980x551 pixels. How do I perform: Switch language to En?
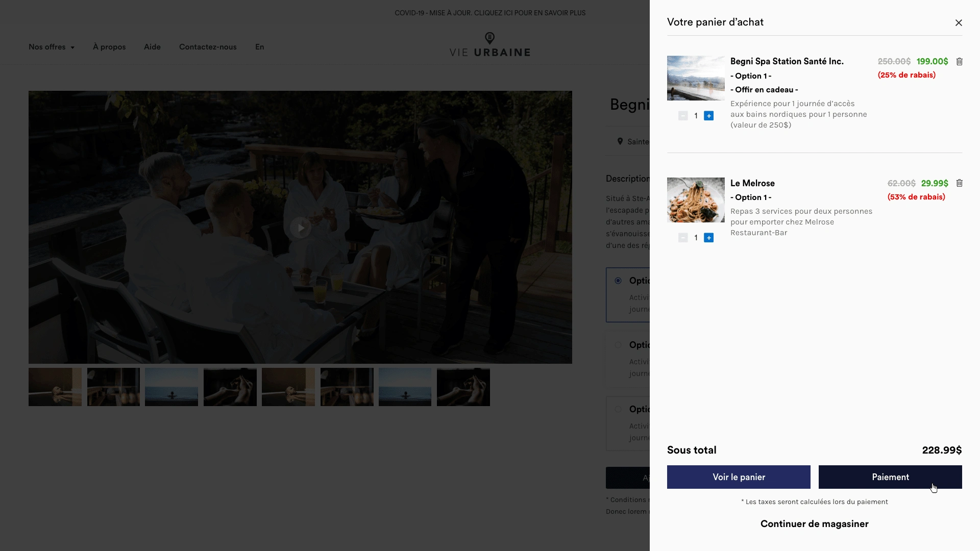(x=260, y=47)
